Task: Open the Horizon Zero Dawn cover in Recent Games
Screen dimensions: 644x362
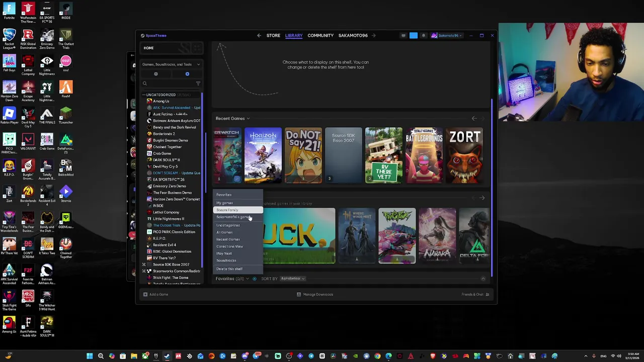Action: pos(263,155)
